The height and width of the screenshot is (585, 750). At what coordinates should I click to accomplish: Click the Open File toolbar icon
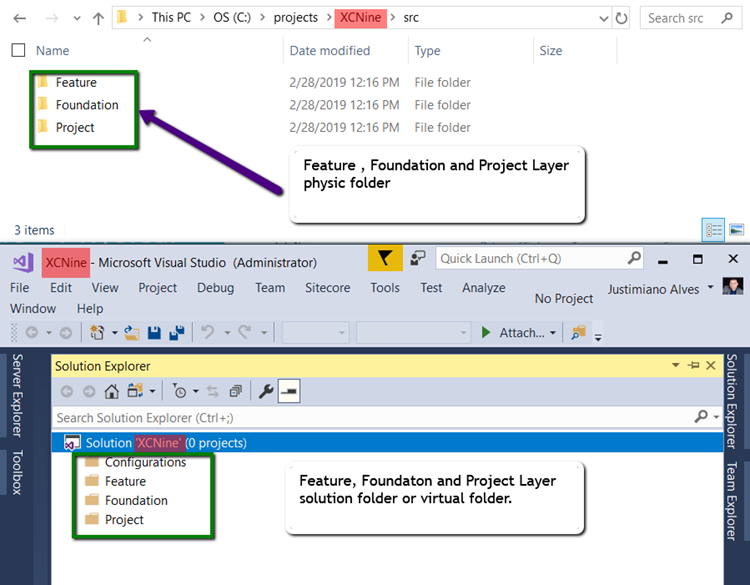pyautogui.click(x=132, y=332)
